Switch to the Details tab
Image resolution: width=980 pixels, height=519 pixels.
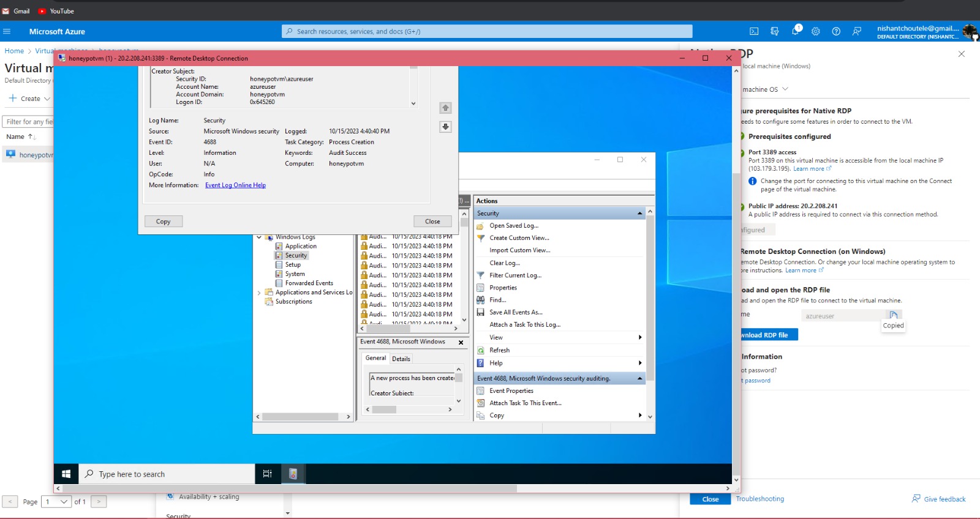pyautogui.click(x=401, y=359)
